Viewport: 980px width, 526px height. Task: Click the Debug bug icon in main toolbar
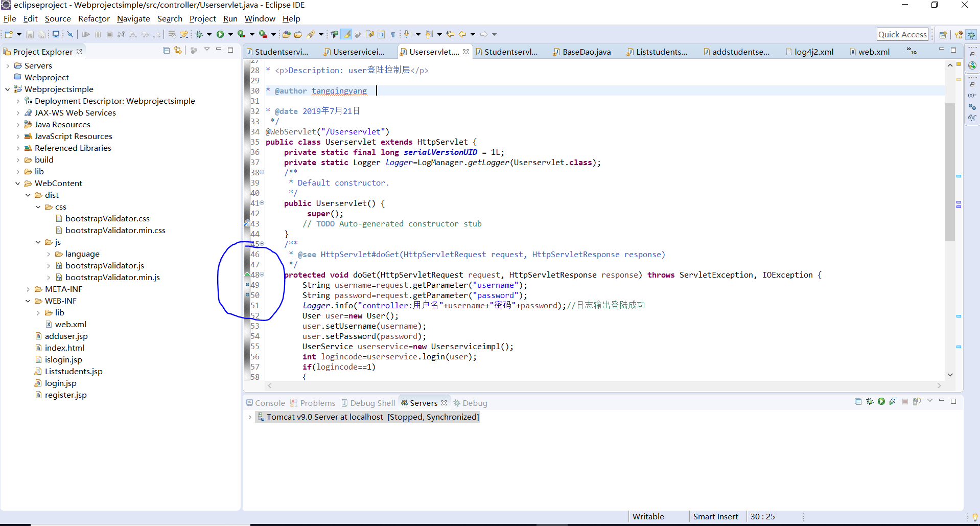tap(199, 34)
